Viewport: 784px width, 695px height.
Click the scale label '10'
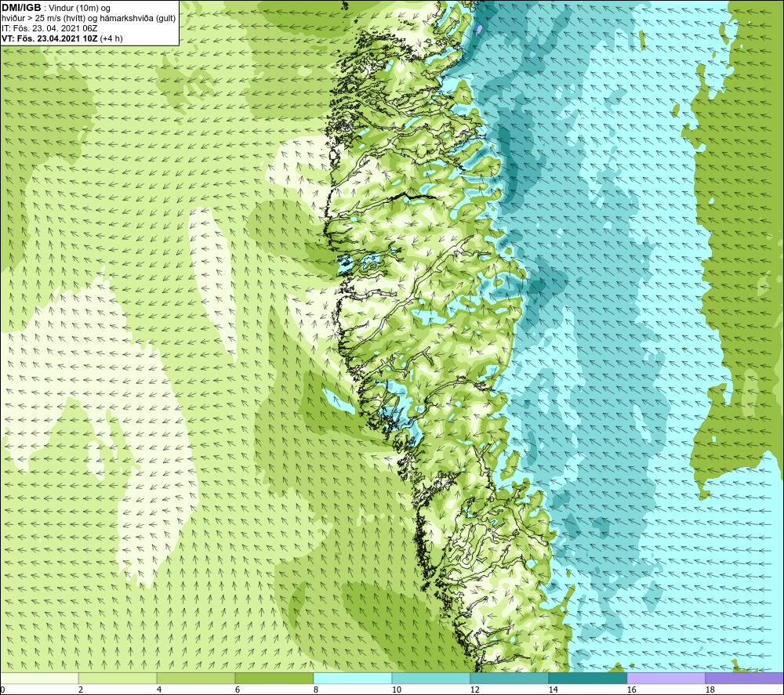[396, 690]
